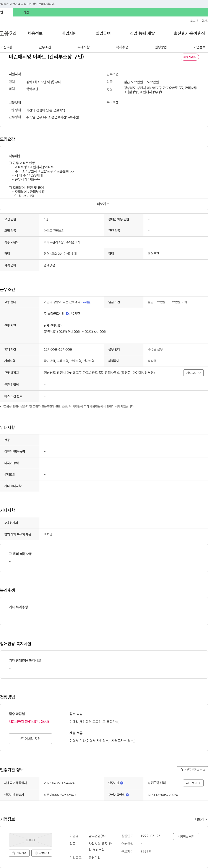Image resolution: width=208 pixels, height=868 pixels.
Task: Select registration time 2025.06.27 13:43:24
Action: (x=59, y=783)
